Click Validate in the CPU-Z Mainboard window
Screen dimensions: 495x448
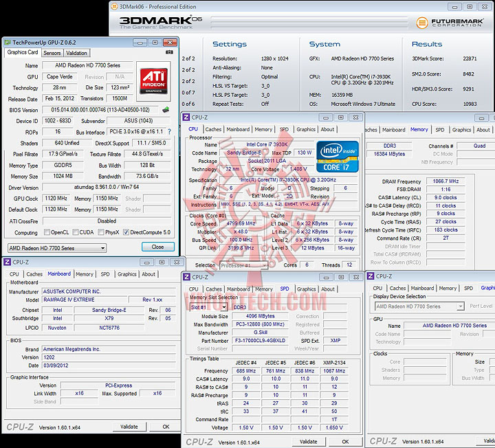point(129,427)
